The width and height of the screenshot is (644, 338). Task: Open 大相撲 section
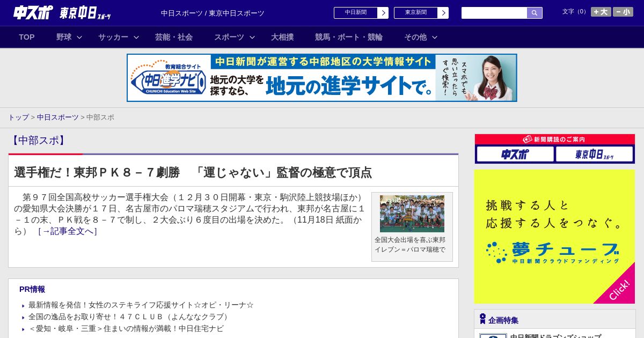pos(282,37)
